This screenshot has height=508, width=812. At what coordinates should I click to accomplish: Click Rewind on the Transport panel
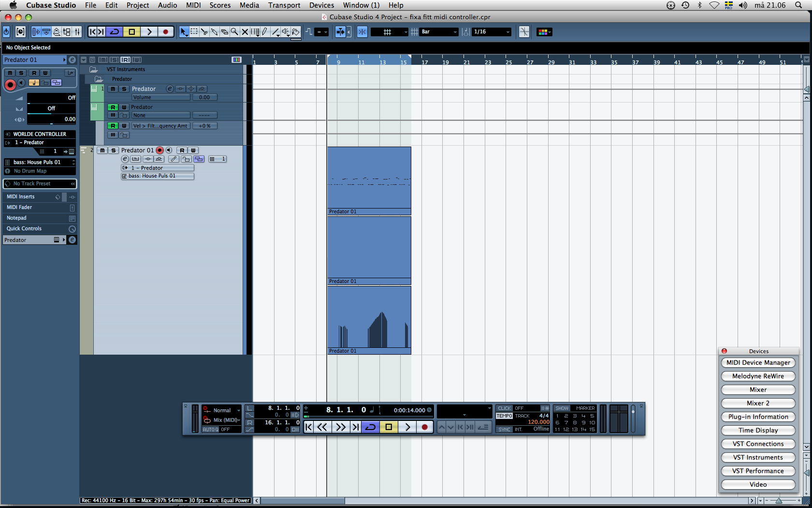pos(322,427)
